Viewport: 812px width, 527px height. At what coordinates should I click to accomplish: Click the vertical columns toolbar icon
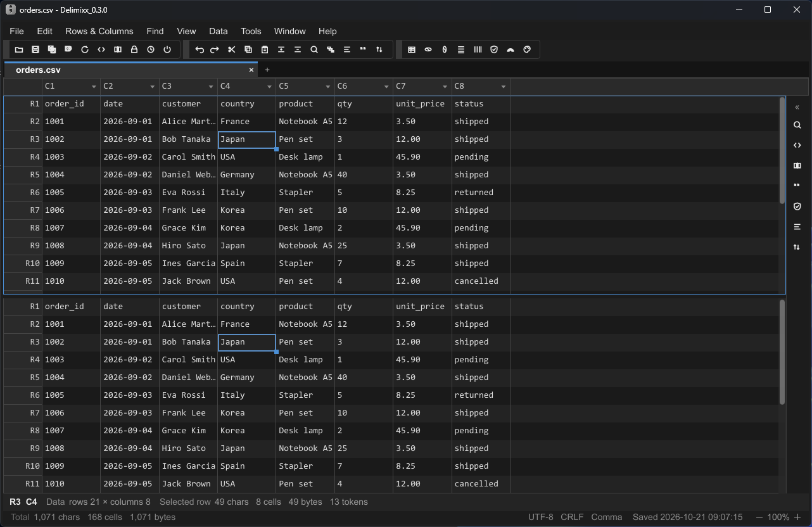478,49
